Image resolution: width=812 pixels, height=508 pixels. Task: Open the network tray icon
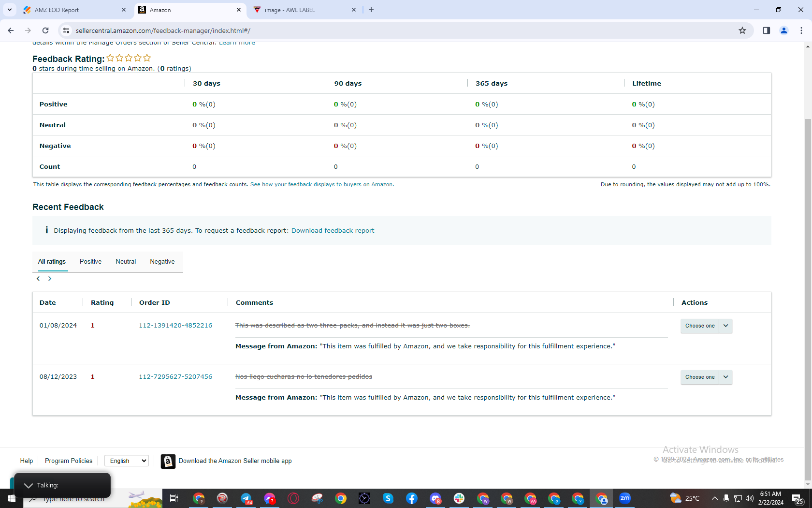[738, 498]
